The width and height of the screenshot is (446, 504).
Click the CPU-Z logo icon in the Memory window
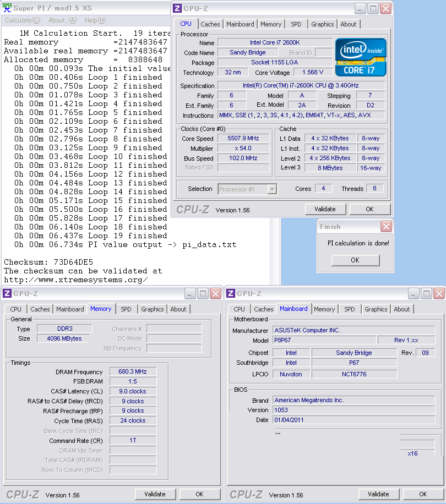7,293
